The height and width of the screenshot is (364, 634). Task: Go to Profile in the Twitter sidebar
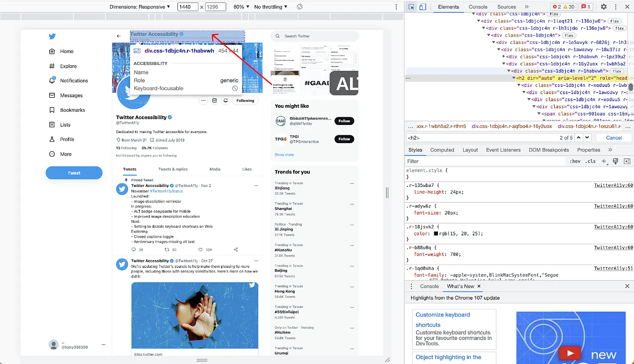[x=62, y=139]
